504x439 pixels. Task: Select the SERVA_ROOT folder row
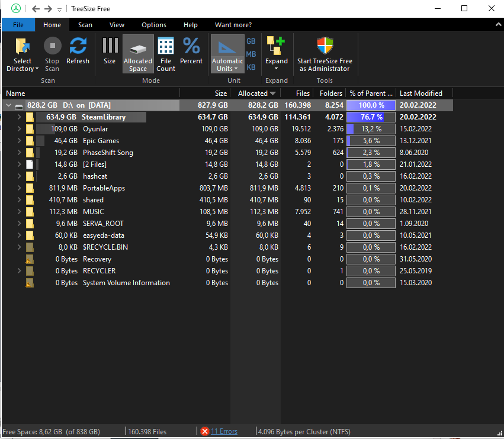(228, 224)
